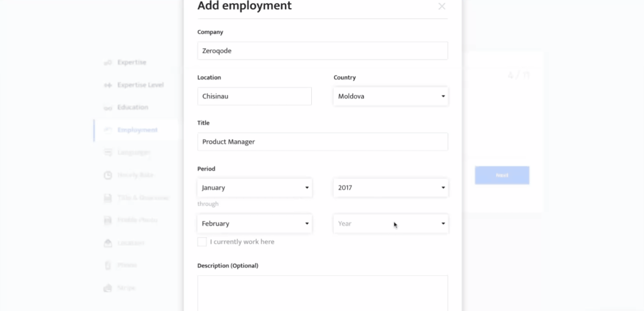The width and height of the screenshot is (644, 311).
Task: Open the end month dropdown showing February
Action: (x=255, y=224)
